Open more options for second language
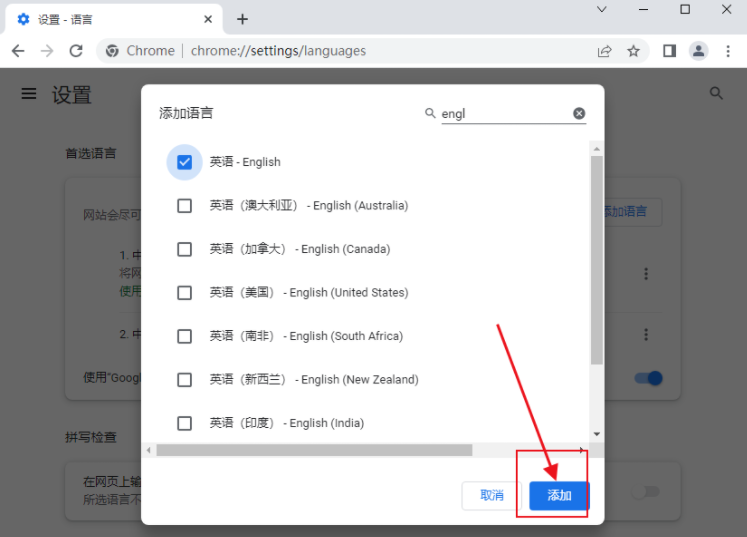 (646, 334)
